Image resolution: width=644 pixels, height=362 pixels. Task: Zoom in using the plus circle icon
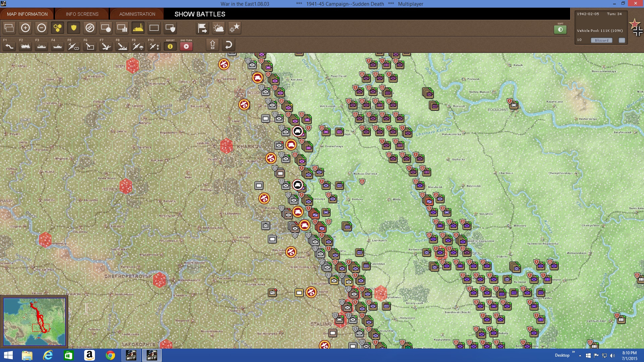[x=25, y=28]
